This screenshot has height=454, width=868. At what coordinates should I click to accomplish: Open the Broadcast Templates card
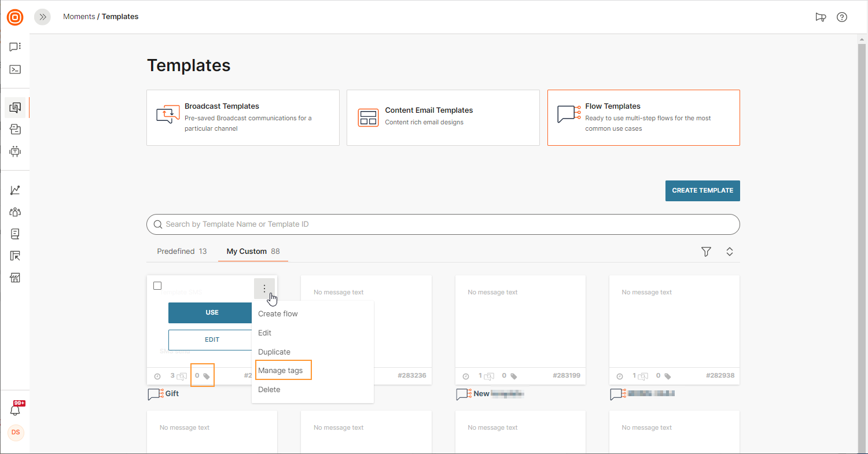point(243,117)
